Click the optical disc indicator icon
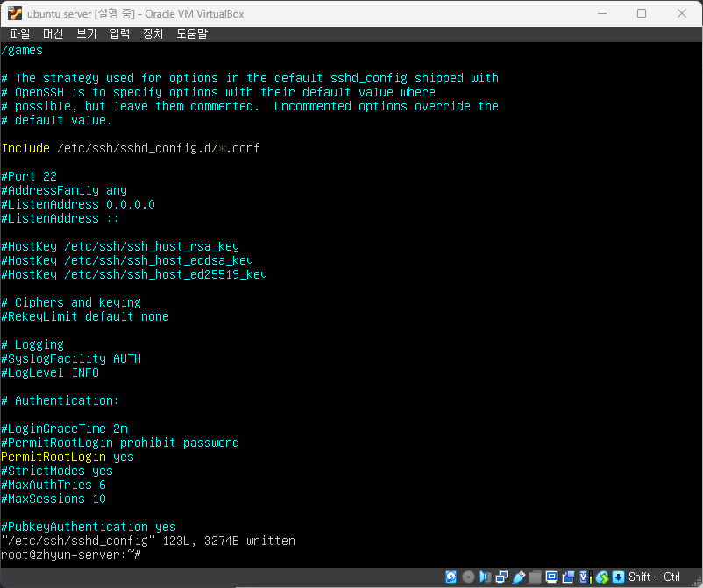Image resolution: width=703 pixels, height=588 pixels. (468, 577)
